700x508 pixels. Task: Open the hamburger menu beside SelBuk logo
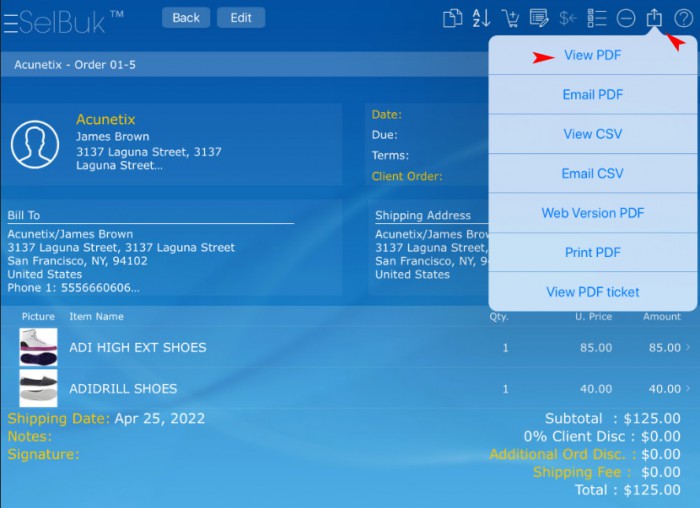pyautogui.click(x=10, y=22)
